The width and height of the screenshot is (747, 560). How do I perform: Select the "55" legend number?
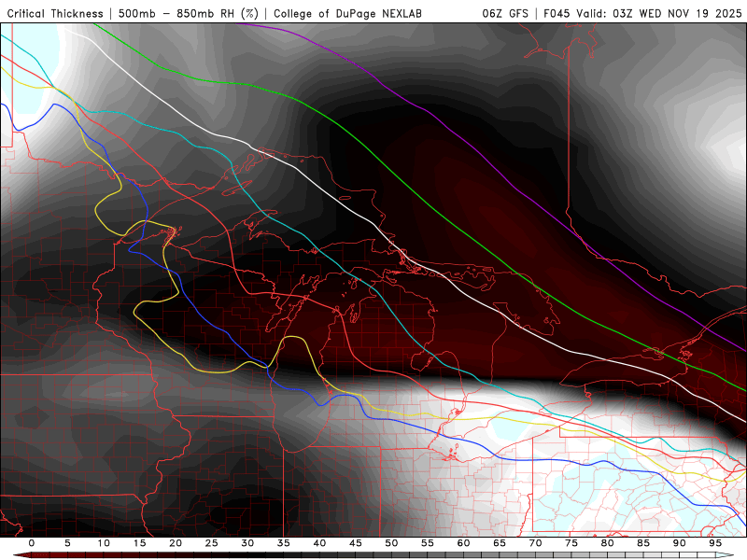tap(428, 543)
